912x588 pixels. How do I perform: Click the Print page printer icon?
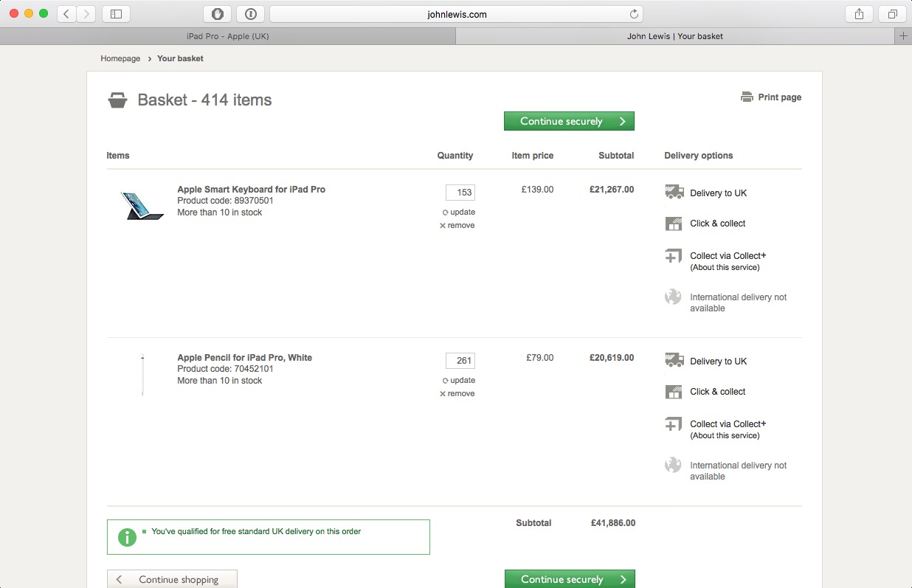(747, 97)
